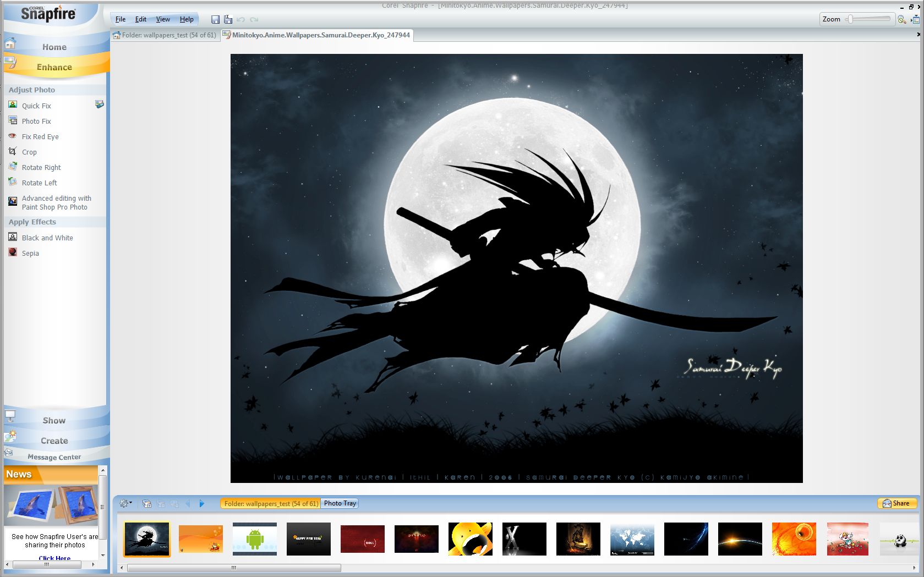
Task: Click the Undo arrow icon
Action: tap(240, 19)
